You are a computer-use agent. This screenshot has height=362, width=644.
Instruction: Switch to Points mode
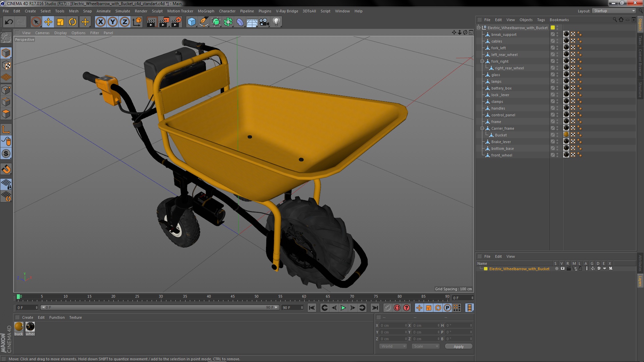(x=6, y=90)
